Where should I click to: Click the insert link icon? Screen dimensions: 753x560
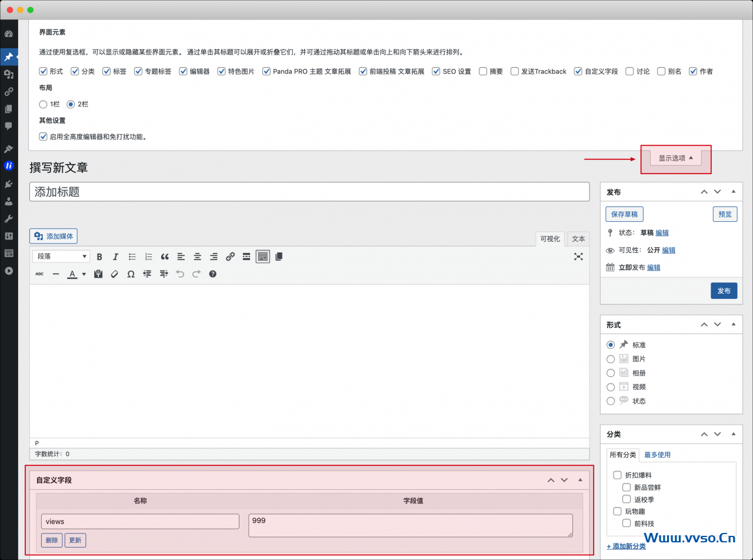pyautogui.click(x=230, y=256)
